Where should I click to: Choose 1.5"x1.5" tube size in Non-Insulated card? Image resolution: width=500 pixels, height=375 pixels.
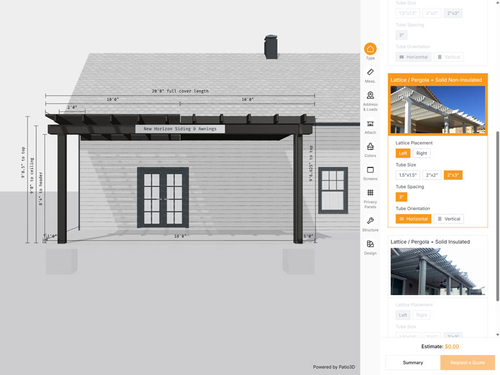tap(408, 175)
